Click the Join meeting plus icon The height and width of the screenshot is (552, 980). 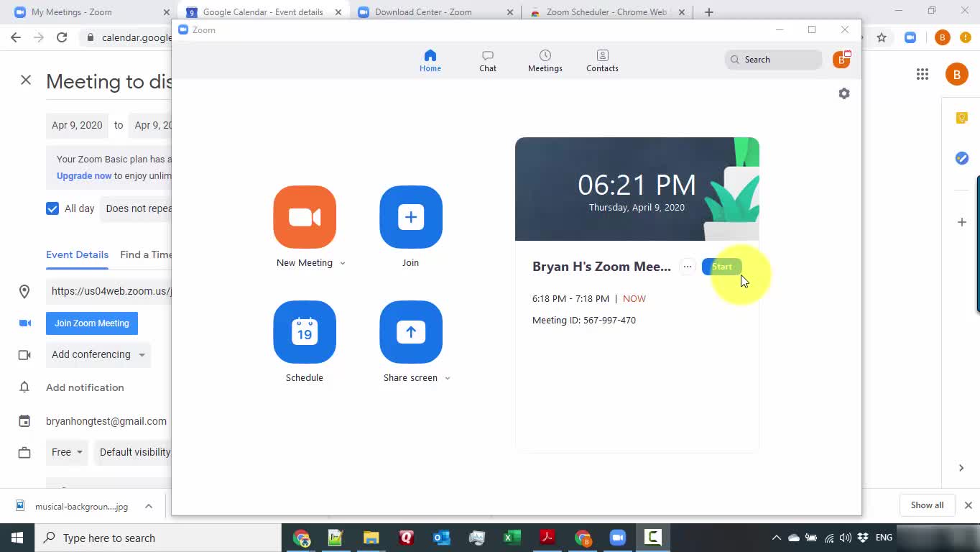(411, 217)
